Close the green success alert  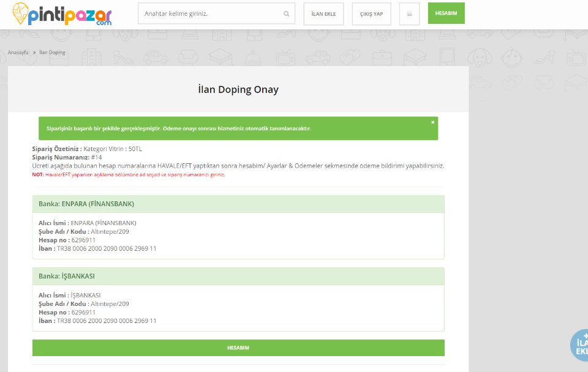pos(432,122)
